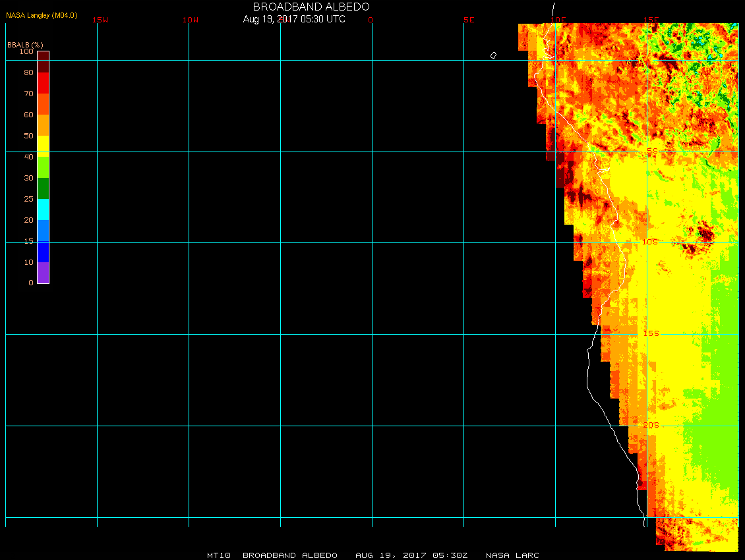Viewport: 745px width, 560px height.
Task: Click the NASA LARC text in footer
Action: click(512, 555)
